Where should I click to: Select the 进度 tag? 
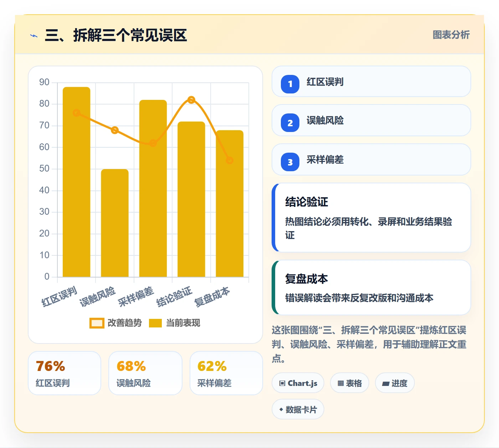(x=395, y=383)
